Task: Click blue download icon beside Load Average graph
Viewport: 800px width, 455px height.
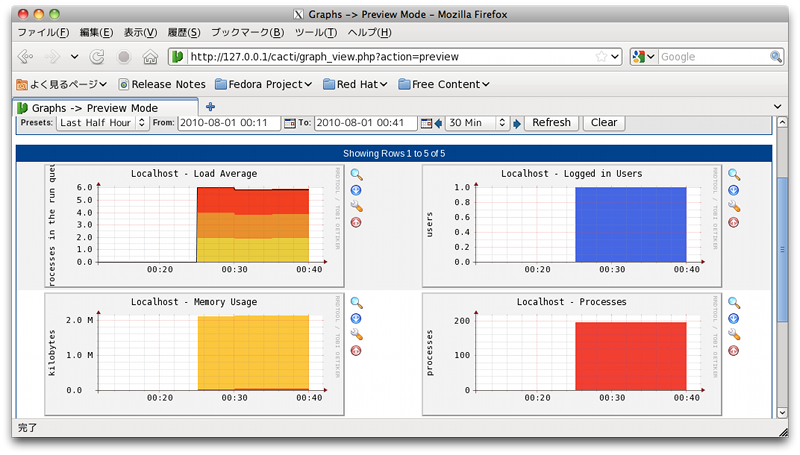Action: [356, 190]
